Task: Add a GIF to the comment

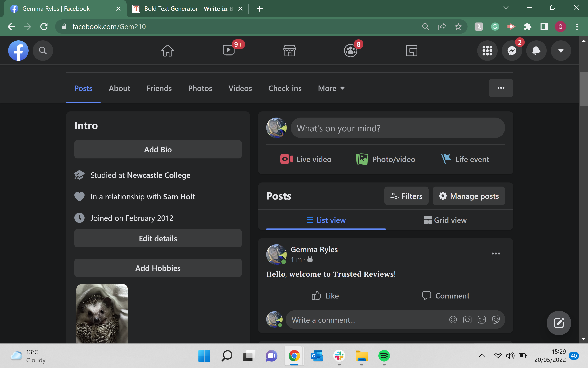Action: (481, 320)
